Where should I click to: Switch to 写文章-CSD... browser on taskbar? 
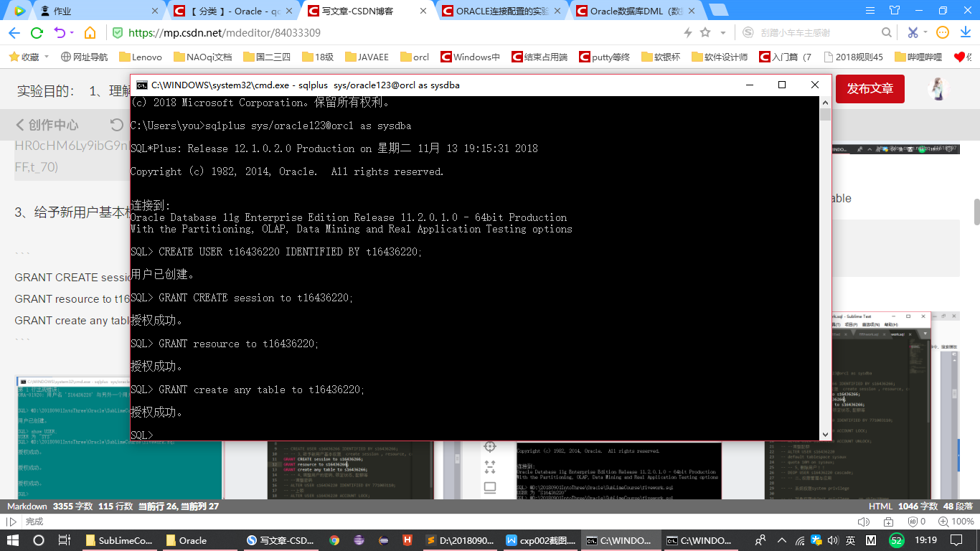point(280,540)
